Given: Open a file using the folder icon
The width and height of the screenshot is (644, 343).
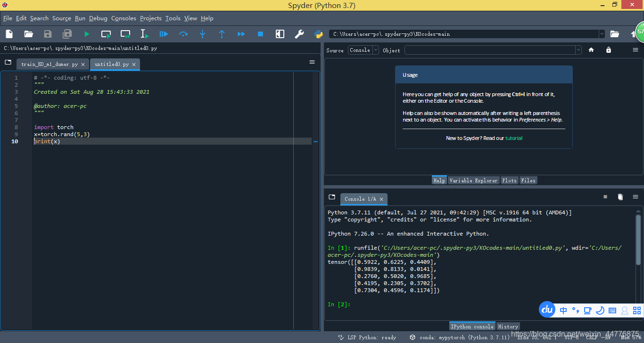Looking at the screenshot, I should [28, 34].
